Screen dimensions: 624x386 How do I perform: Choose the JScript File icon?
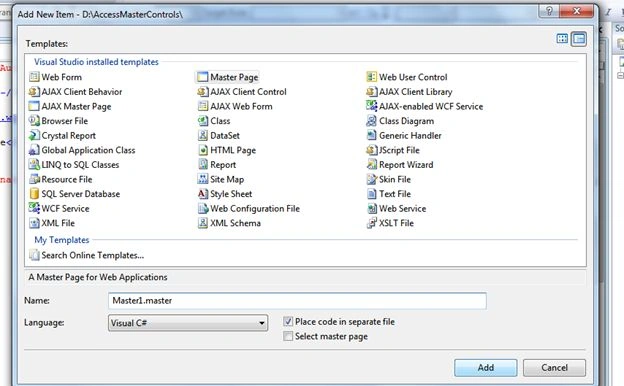click(371, 150)
